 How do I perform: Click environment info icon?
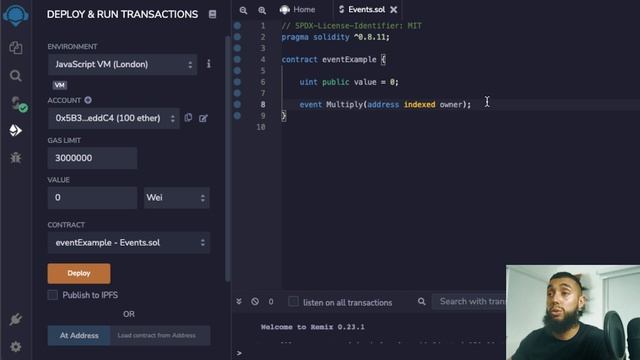click(x=209, y=64)
